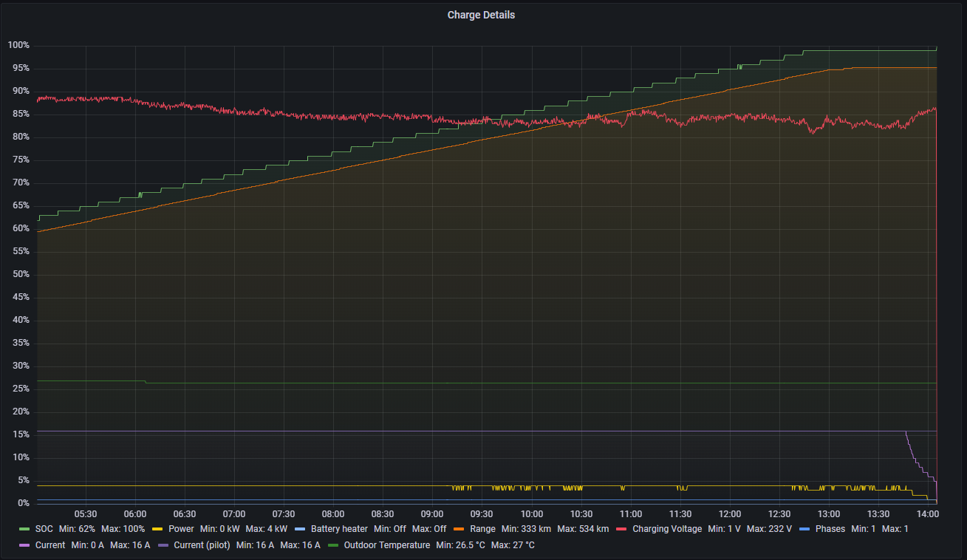Click the 100% y-axis label

point(18,45)
